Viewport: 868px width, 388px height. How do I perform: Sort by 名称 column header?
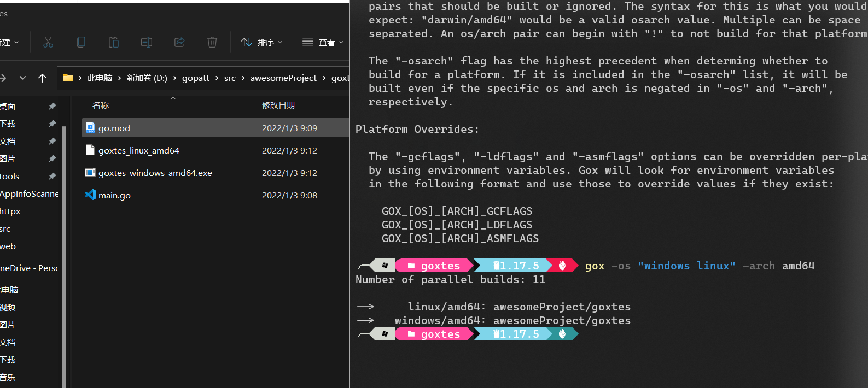[101, 105]
